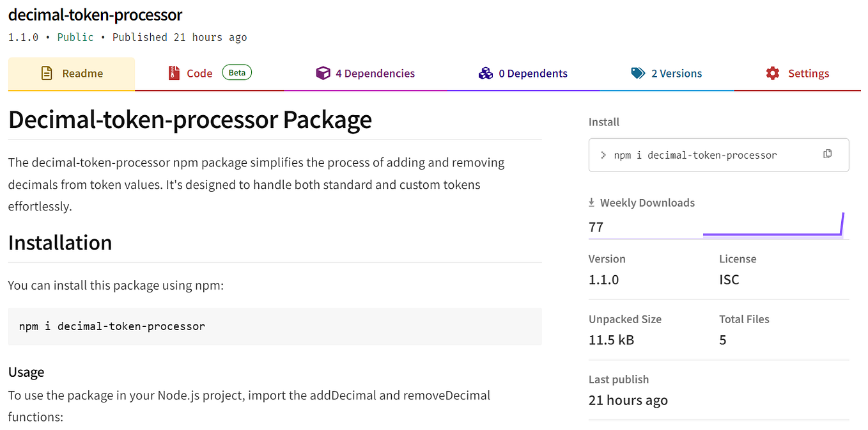Screen dimensions: 868x430
Task: Click the Beta badge on the Code tab
Action: [236, 72]
